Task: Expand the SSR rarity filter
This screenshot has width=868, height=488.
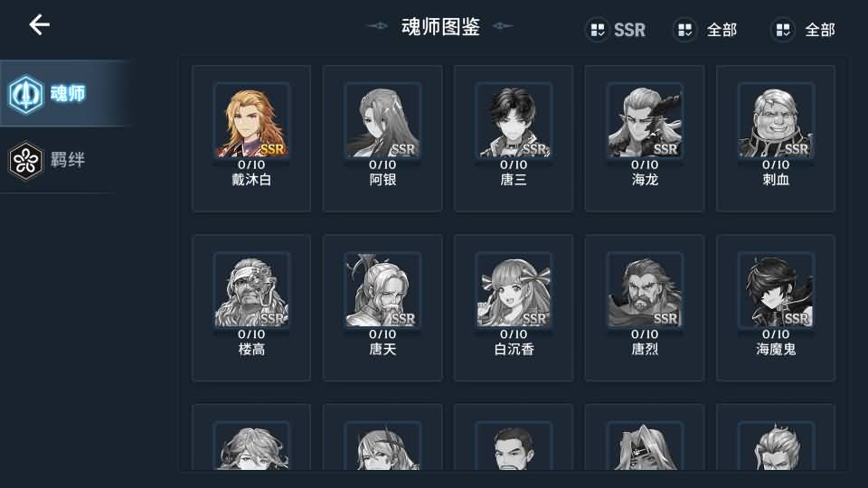Action: (x=616, y=30)
